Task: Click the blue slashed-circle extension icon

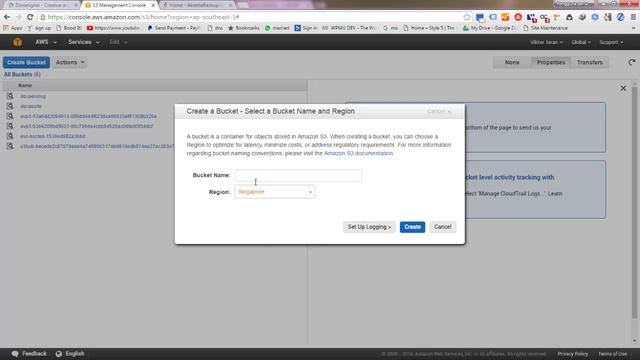Action: [620, 17]
